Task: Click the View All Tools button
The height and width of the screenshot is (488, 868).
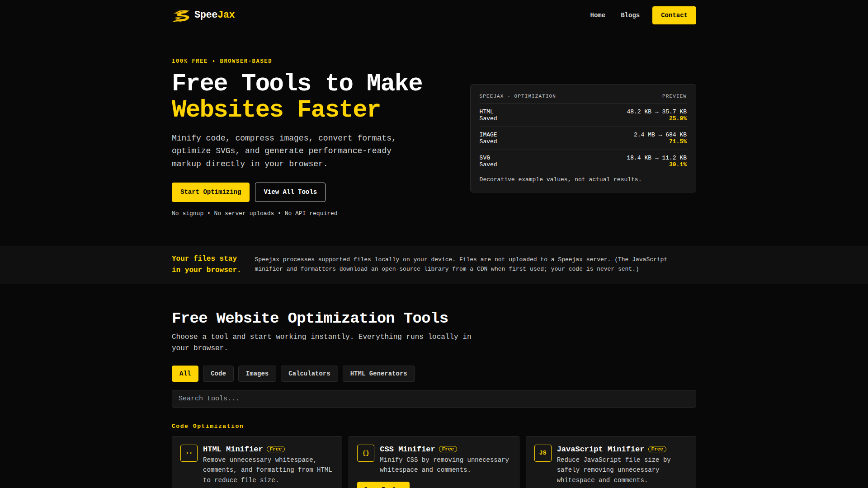Action: point(290,192)
